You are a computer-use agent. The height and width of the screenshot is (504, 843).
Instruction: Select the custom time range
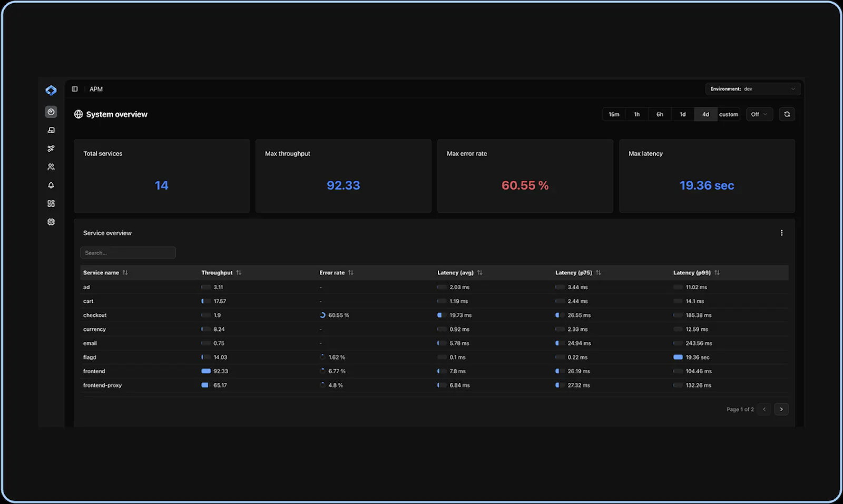(729, 114)
